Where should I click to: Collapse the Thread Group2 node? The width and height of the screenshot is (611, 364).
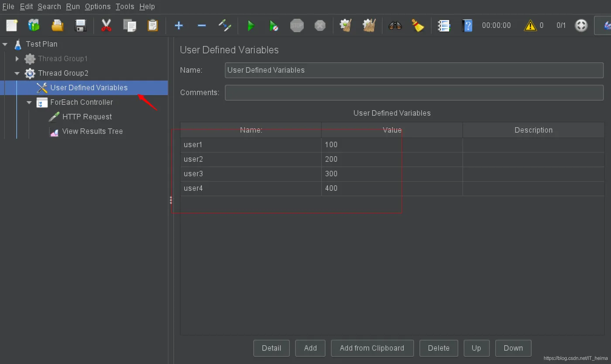coord(17,73)
